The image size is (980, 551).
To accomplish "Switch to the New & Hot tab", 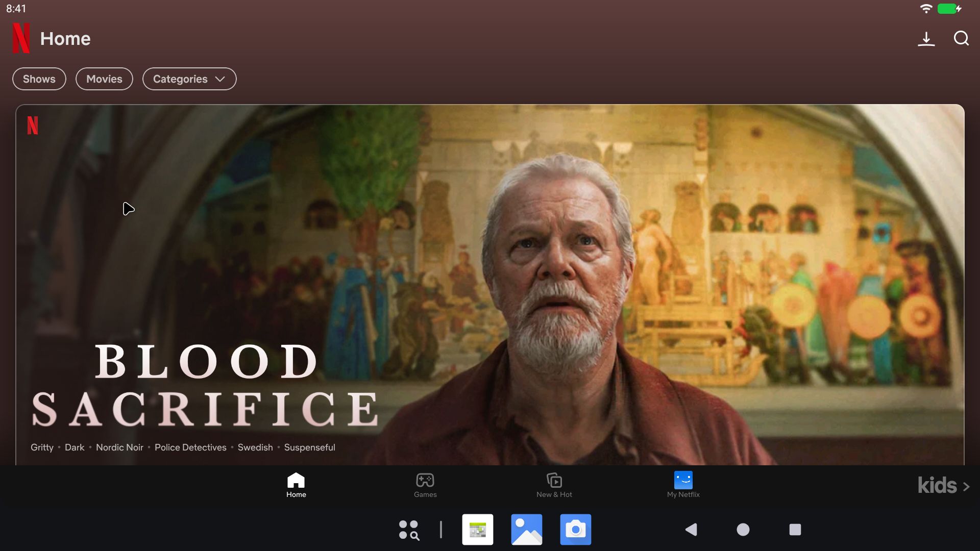I will click(x=554, y=485).
